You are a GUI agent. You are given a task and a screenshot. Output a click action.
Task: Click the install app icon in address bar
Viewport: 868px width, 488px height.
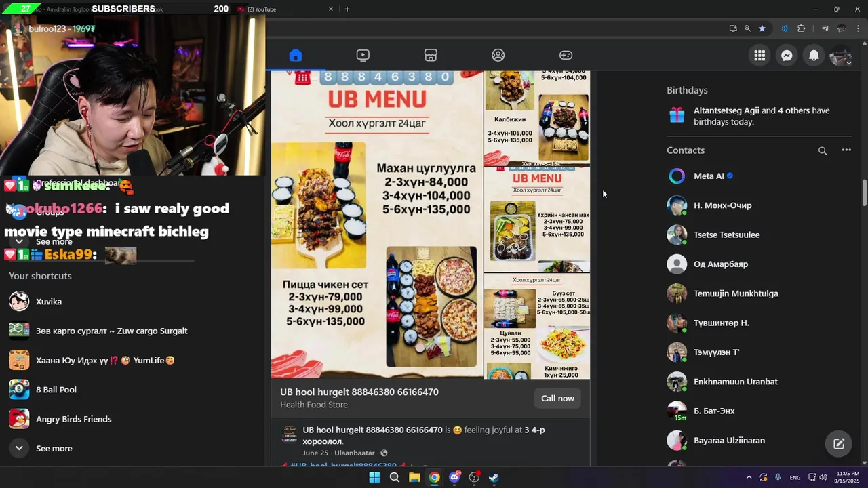pyautogui.click(x=733, y=28)
